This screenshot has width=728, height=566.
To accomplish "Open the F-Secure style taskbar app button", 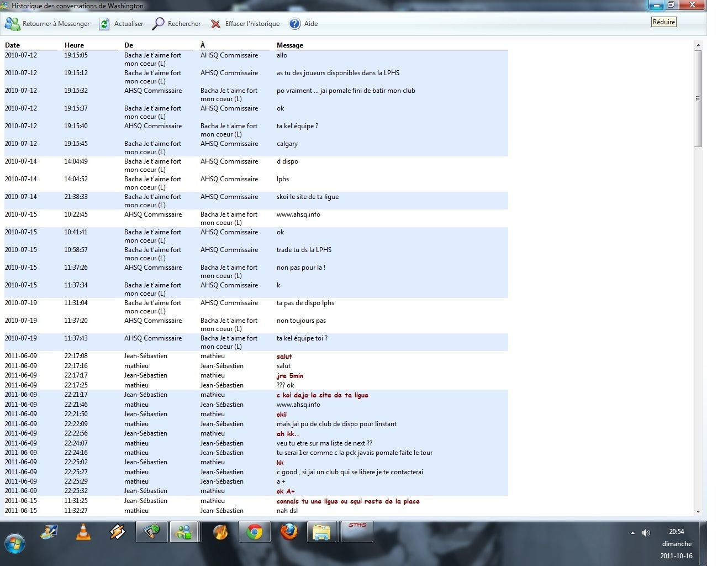I will [x=151, y=532].
